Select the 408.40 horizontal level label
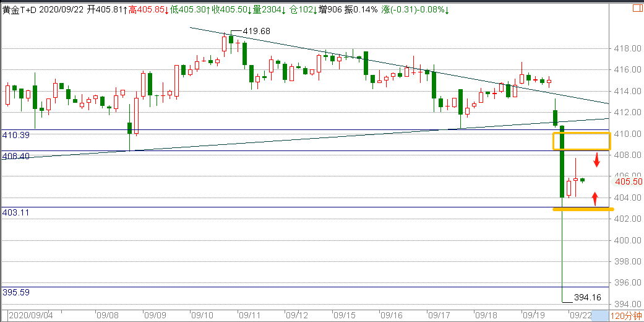644x322 pixels. [16, 156]
